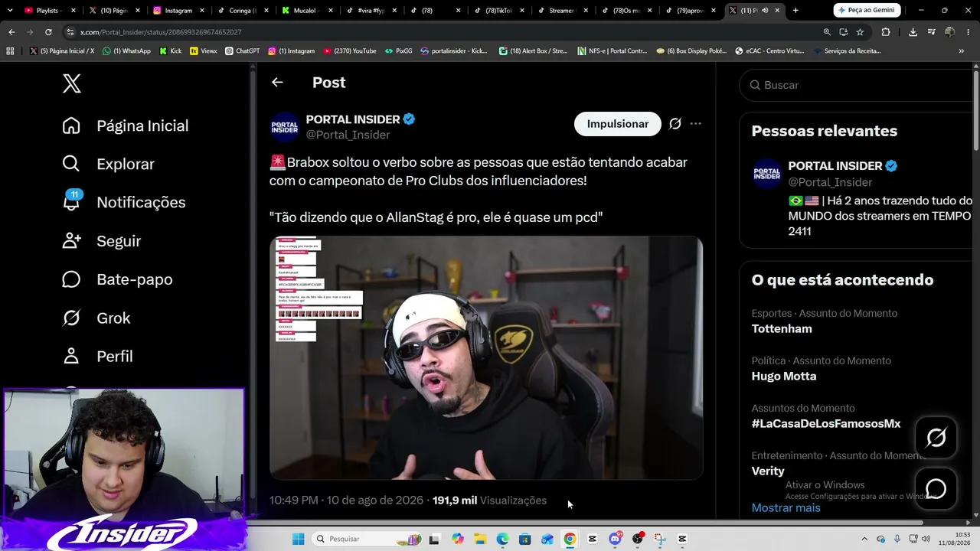Bookmark this page with star icon

860,32
